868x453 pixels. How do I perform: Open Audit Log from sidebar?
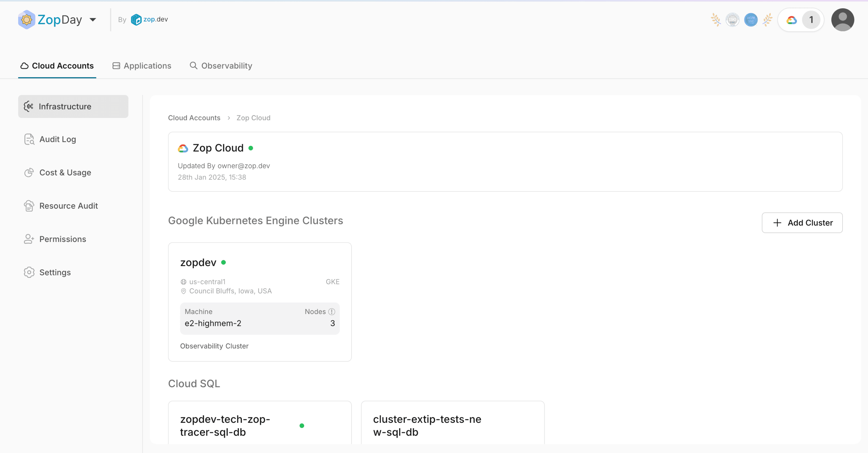(58, 139)
